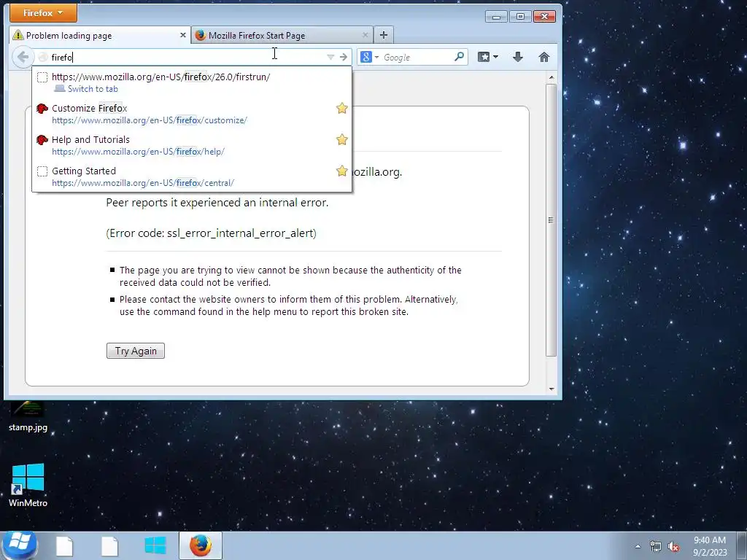Click the star beside Getting Started
Viewport: 747px width, 560px height.
[x=341, y=171]
